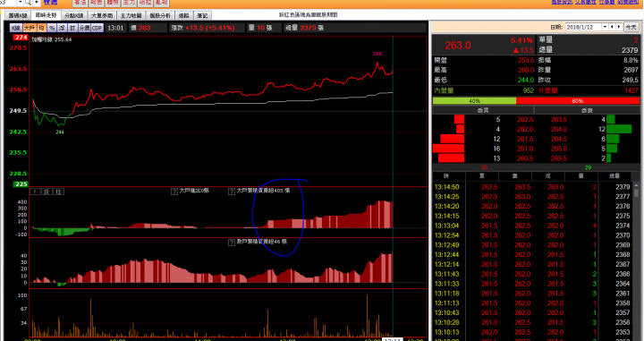Click the help icon beside 散戶累積買賣超46張
The image size is (644, 341).
click(232, 242)
